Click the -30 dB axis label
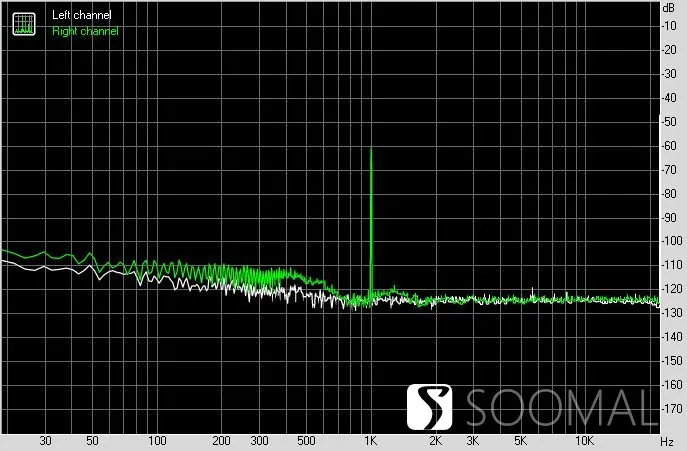The image size is (687, 451). point(670,74)
